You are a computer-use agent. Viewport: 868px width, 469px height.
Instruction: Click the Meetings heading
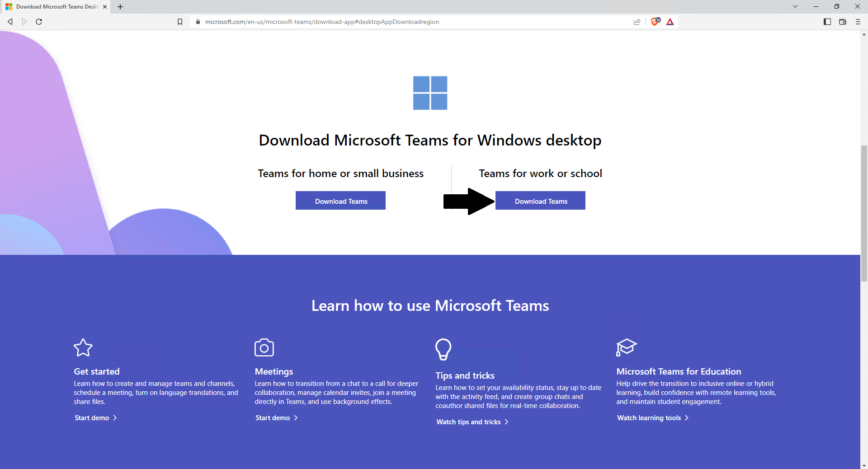click(x=274, y=371)
